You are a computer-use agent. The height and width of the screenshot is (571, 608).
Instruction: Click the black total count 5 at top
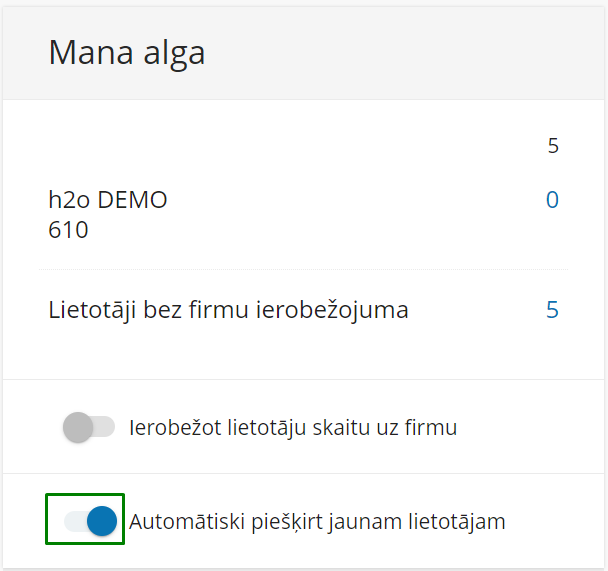(553, 146)
